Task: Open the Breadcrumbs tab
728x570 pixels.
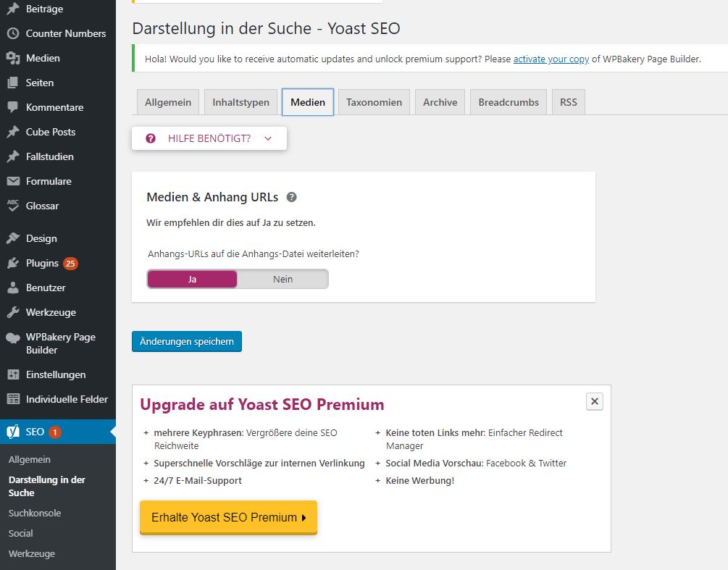Action: click(x=509, y=102)
